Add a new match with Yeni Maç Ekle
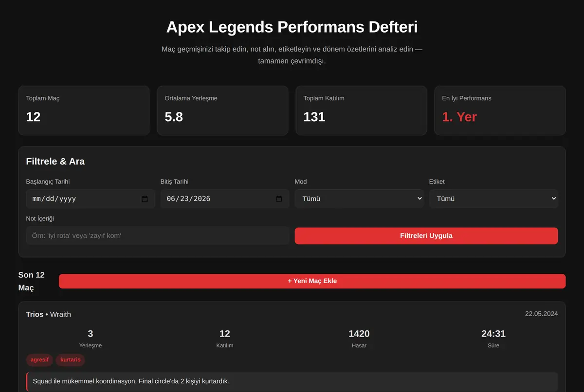The image size is (584, 392). coord(312,281)
